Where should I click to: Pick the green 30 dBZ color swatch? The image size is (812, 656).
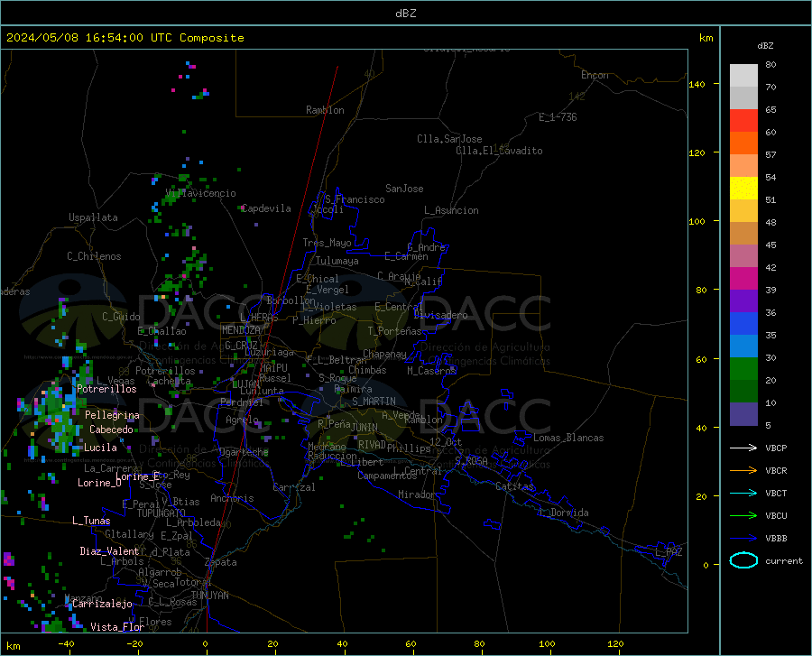pyautogui.click(x=743, y=369)
